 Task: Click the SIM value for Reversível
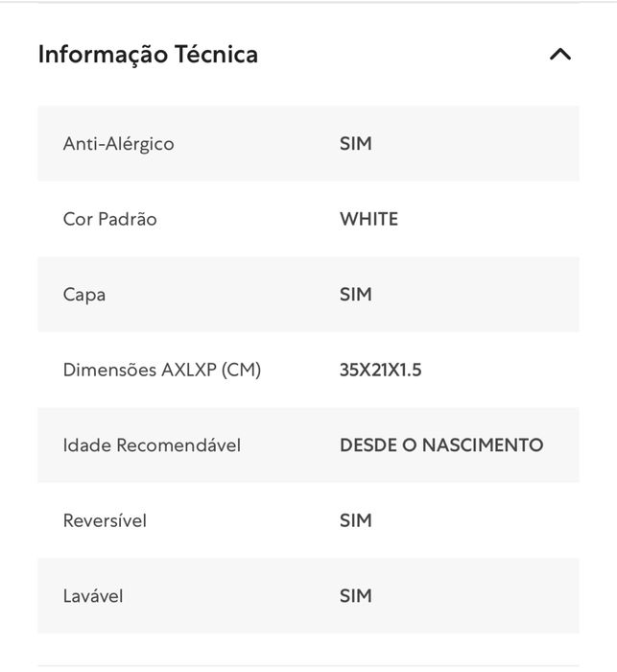click(x=355, y=520)
